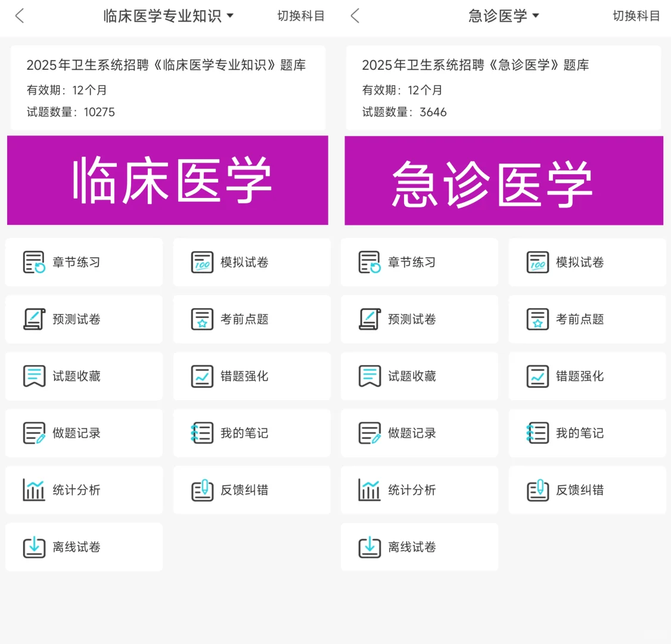Image resolution: width=671 pixels, height=644 pixels.
Task: Open the 临床医学 purple banner
Action: coord(168,180)
